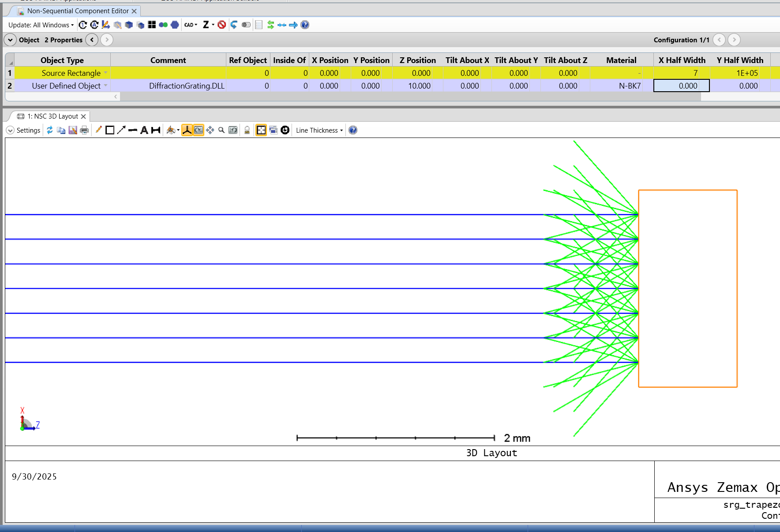Toggle the lock window icon
The image size is (780, 532).
click(247, 130)
